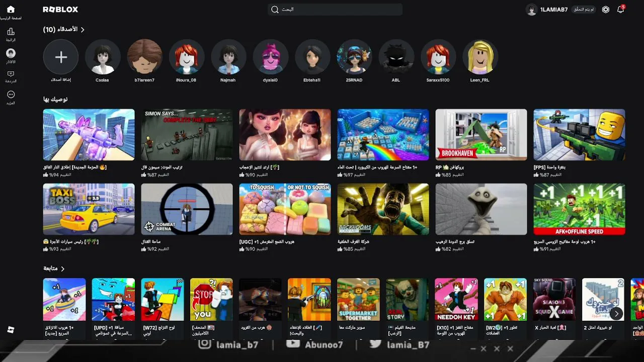
Task: Open the لوصيك بها section heading
Action: pos(55,99)
